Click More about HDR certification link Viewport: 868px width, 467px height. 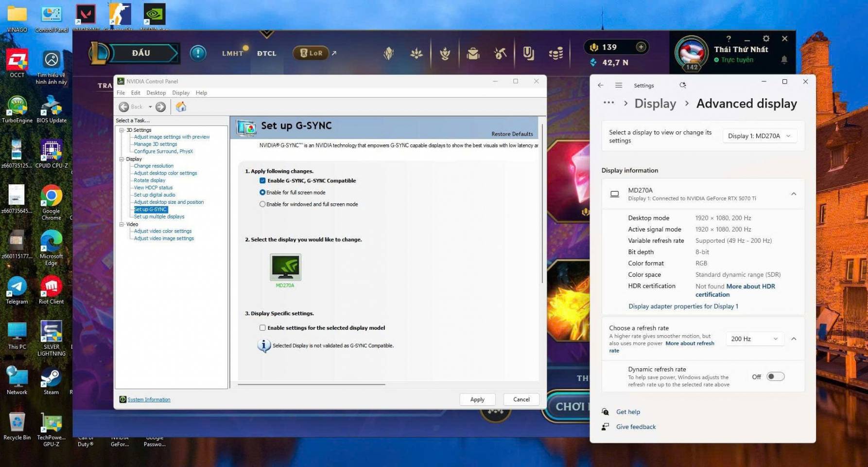point(735,290)
